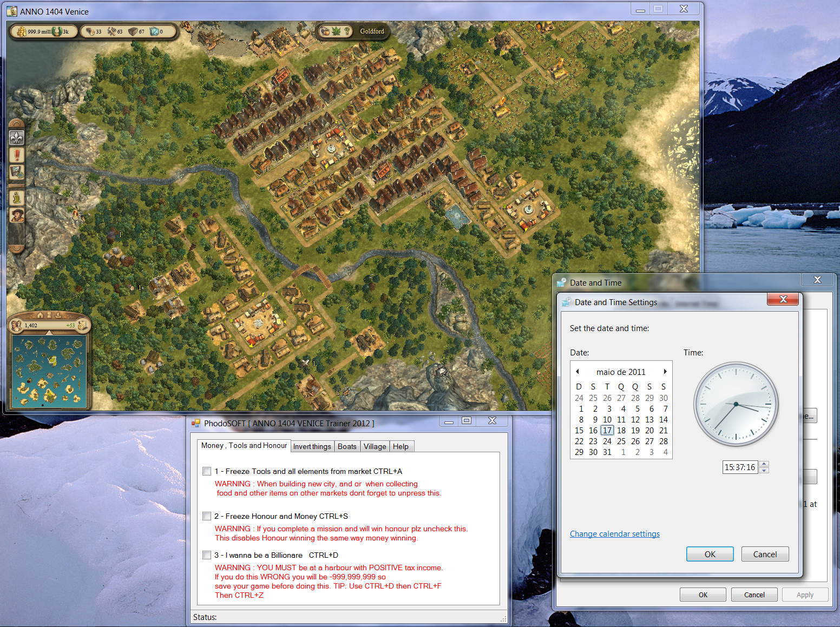
Task: Click OK in the rear Date and Time window
Action: tap(703, 595)
